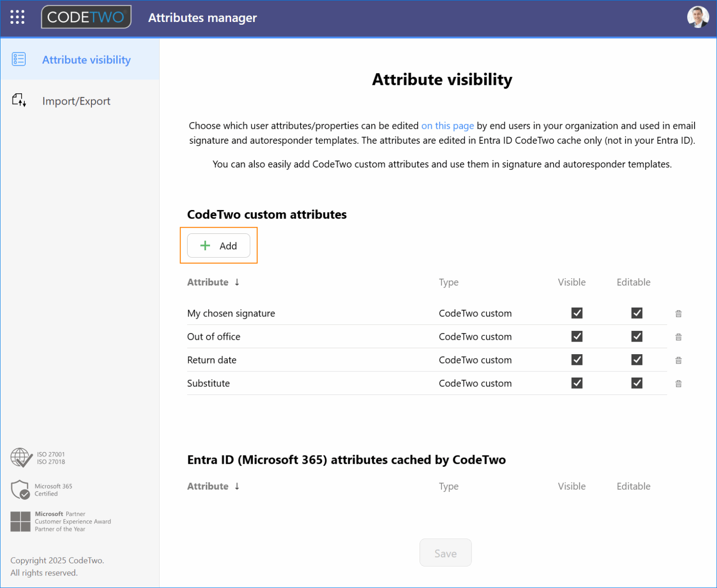The width and height of the screenshot is (717, 588).
Task: Remove the Substitute attribute via trash icon
Action: 678,384
